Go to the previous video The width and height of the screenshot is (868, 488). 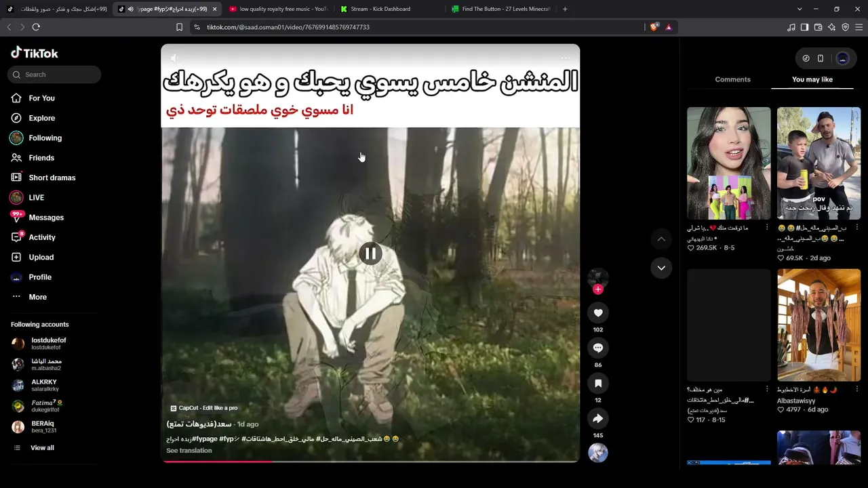tap(661, 239)
